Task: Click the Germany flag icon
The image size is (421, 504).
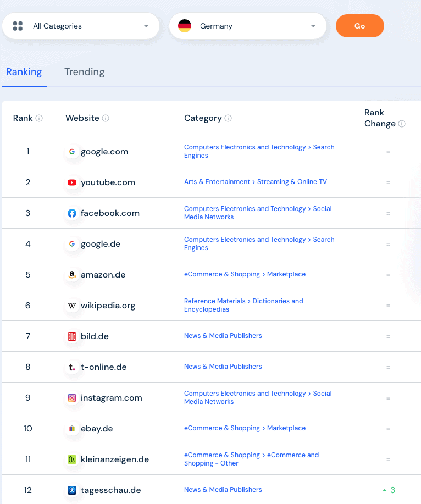Action: pos(185,26)
